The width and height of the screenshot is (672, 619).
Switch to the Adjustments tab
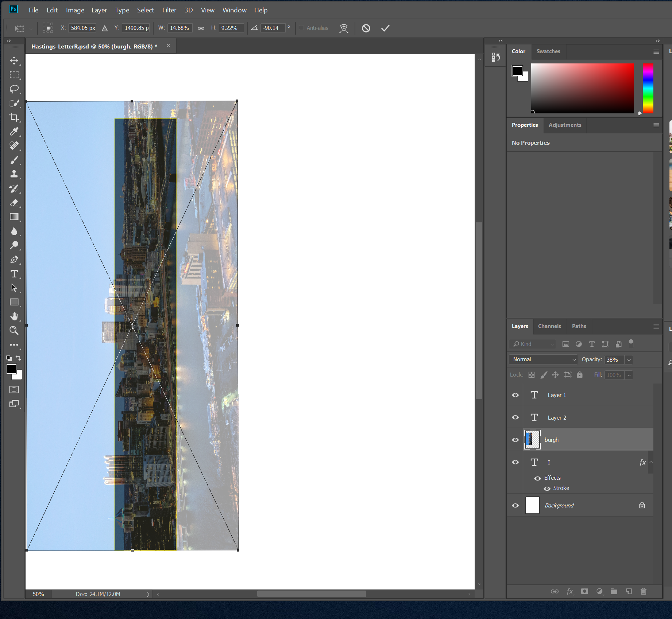[565, 125]
